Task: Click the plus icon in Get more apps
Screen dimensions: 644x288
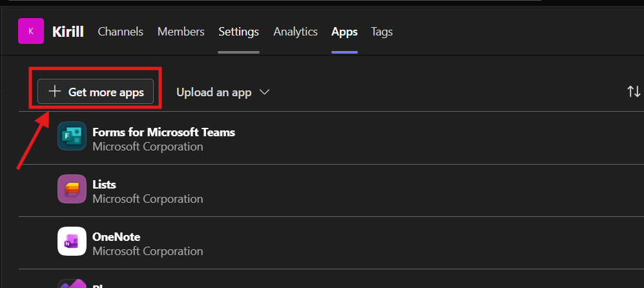Action: pos(55,92)
